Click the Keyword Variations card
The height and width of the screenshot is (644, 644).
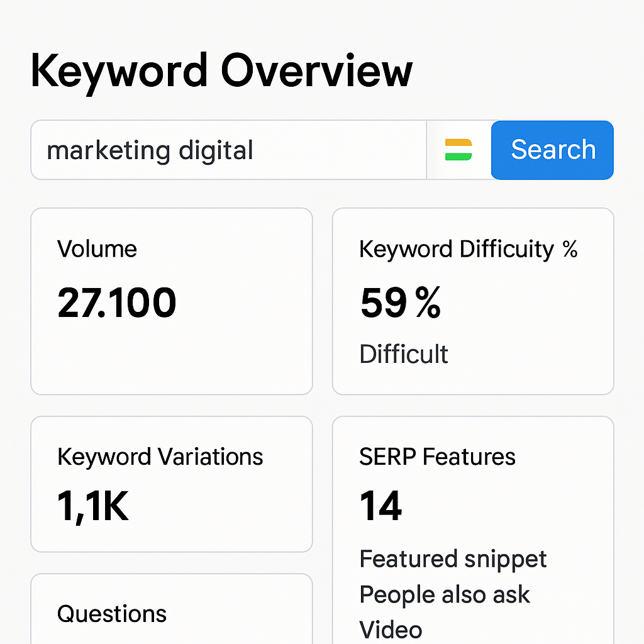[x=171, y=484]
